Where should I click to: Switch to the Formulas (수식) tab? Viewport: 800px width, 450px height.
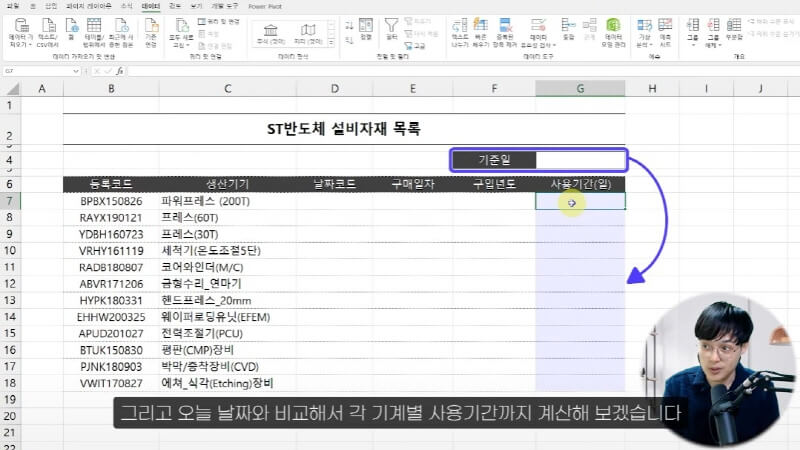[x=127, y=6]
